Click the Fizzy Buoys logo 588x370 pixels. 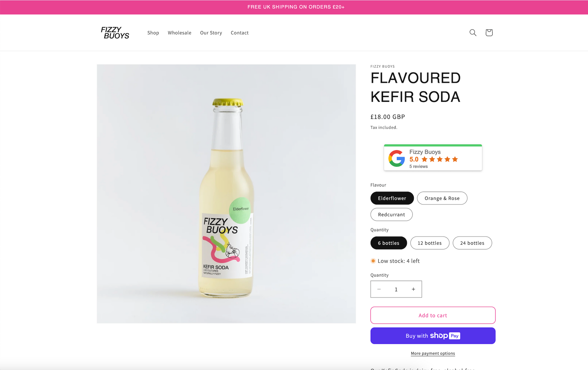tap(115, 33)
